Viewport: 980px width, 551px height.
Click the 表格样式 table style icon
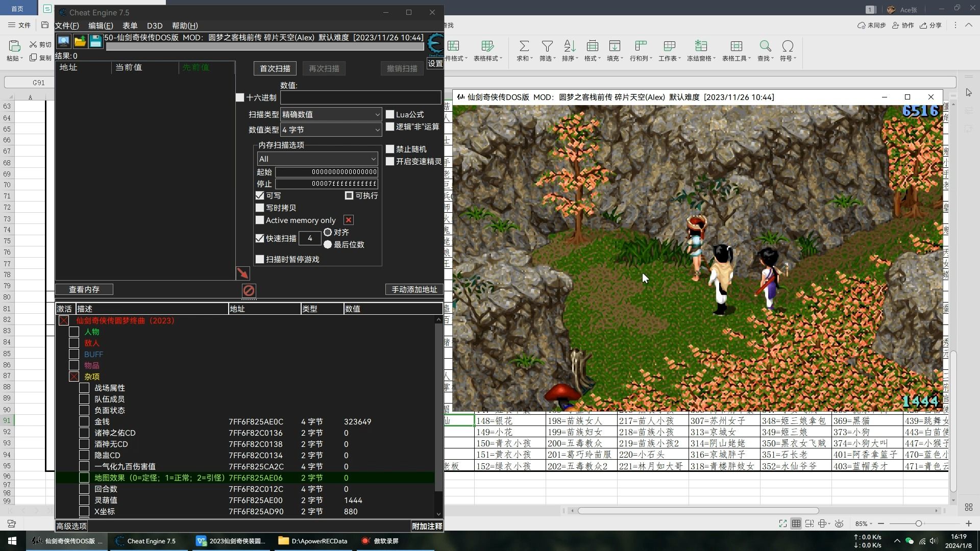point(487,46)
